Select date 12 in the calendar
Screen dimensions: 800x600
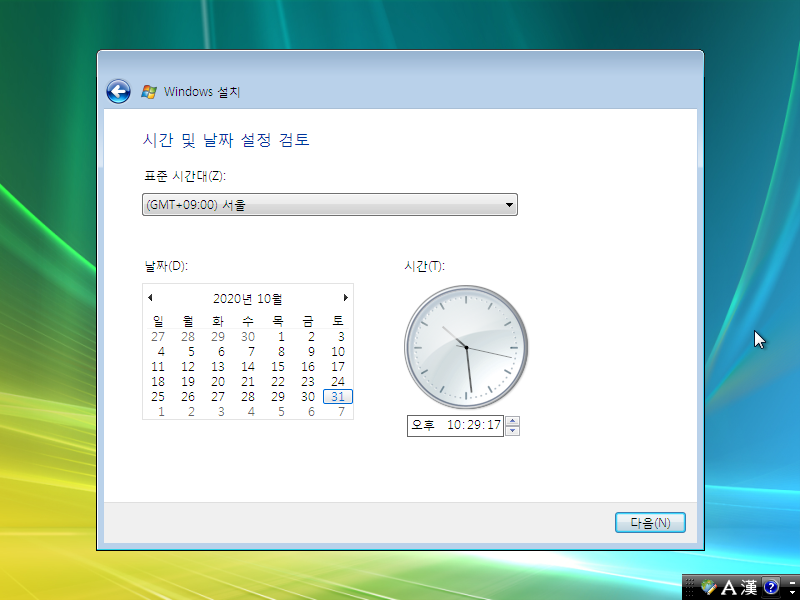coord(188,367)
